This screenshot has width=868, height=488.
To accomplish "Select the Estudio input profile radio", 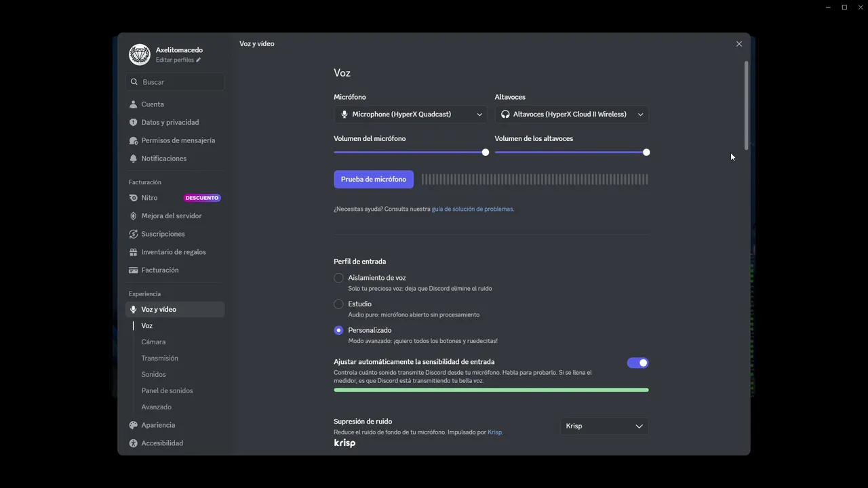I will point(338,304).
